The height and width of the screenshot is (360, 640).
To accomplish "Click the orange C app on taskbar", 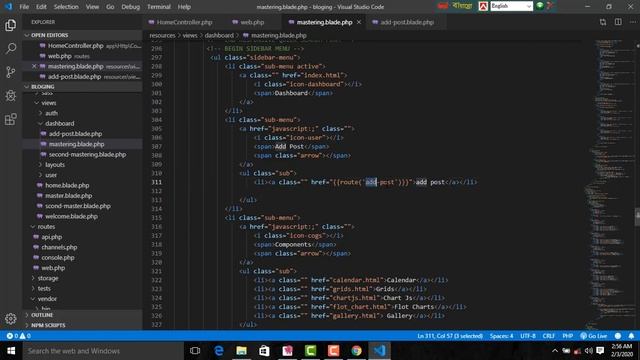I will click(x=333, y=351).
